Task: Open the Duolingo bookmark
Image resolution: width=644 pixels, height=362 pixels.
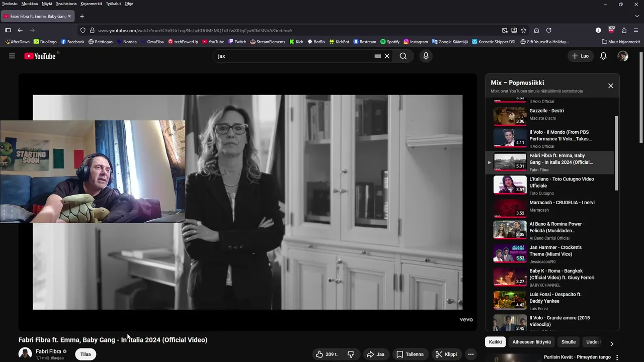Action: [x=45, y=42]
